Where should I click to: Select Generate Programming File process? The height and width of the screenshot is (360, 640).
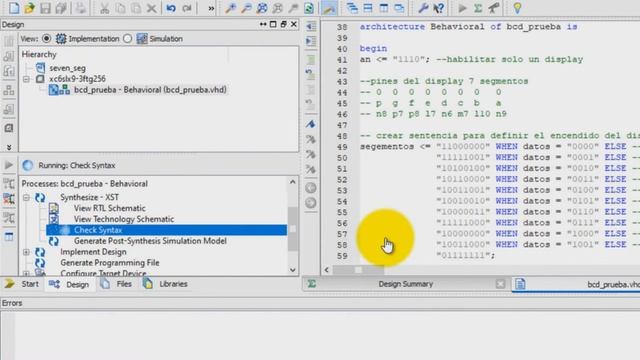[x=110, y=263]
